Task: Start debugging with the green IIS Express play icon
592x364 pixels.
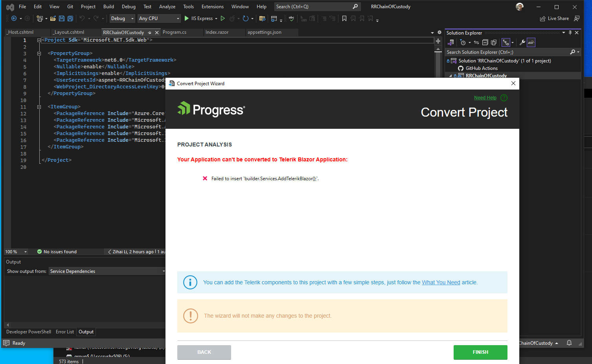Action: 187,18
